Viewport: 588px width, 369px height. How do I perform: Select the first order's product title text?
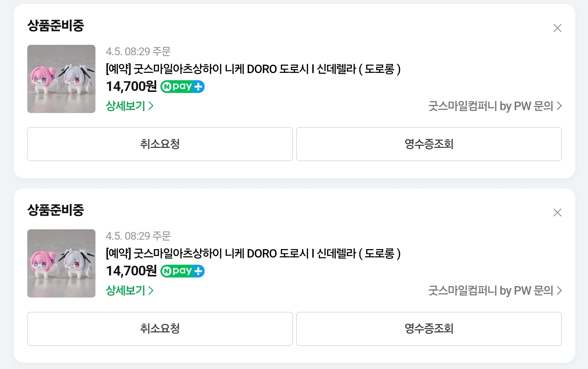pos(253,69)
